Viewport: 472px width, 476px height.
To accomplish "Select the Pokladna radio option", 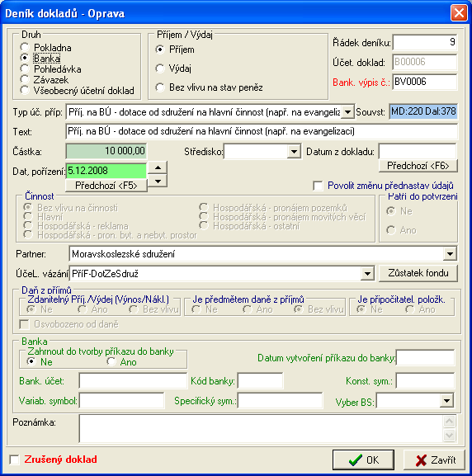I will pyautogui.click(x=25, y=47).
